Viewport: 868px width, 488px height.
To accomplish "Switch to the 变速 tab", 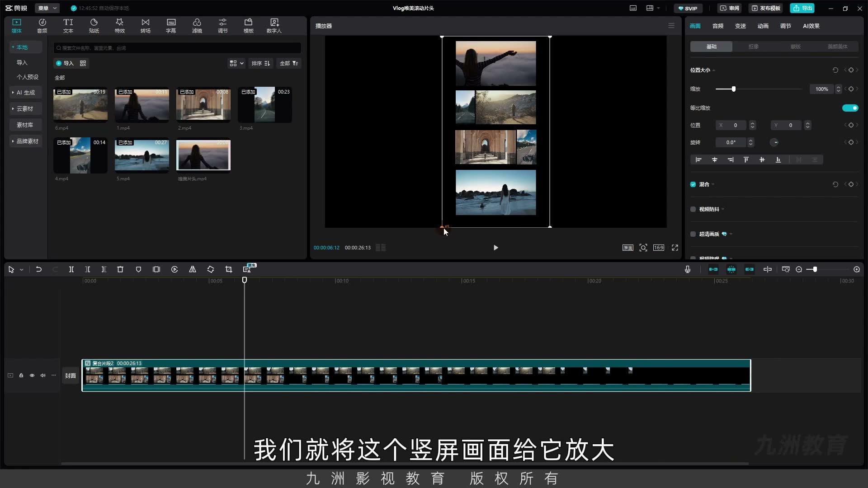I will (741, 26).
